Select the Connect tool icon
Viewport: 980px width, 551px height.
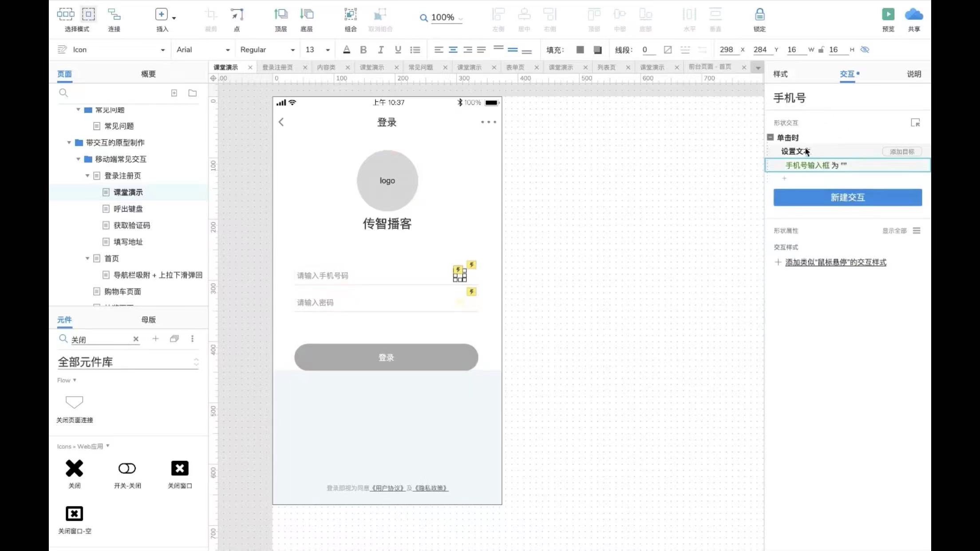114,15
